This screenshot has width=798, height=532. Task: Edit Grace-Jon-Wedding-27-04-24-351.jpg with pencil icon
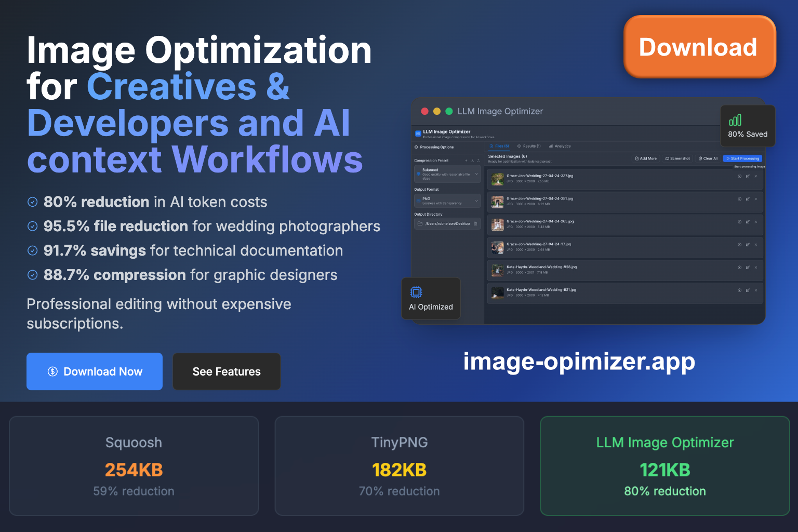748,199
